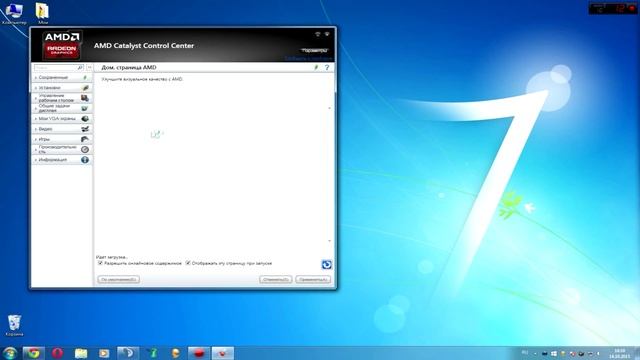This screenshot has width=640, height=360.
Task: Click the search magnifier icon in sidebar
Action: [80, 67]
